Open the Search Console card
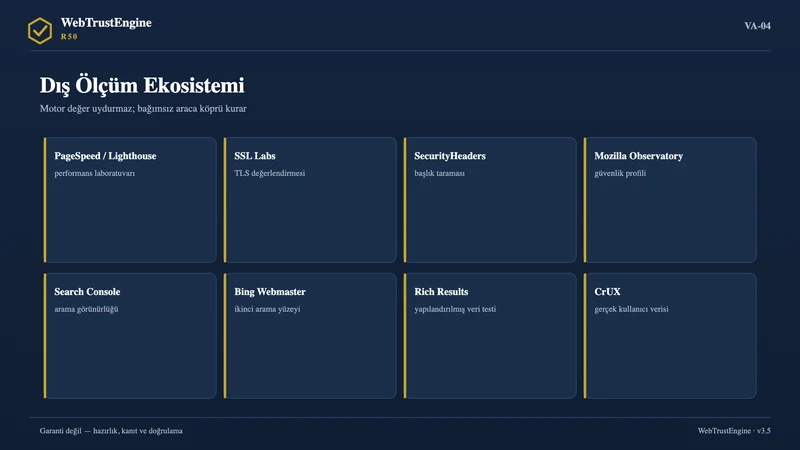This screenshot has width=800, height=450. tap(130, 336)
